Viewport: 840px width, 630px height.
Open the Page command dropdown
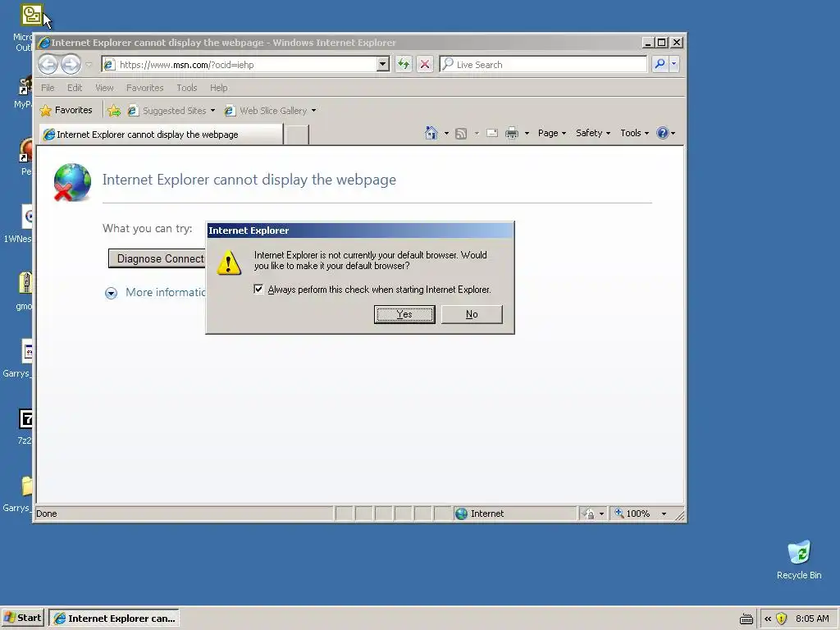click(552, 133)
